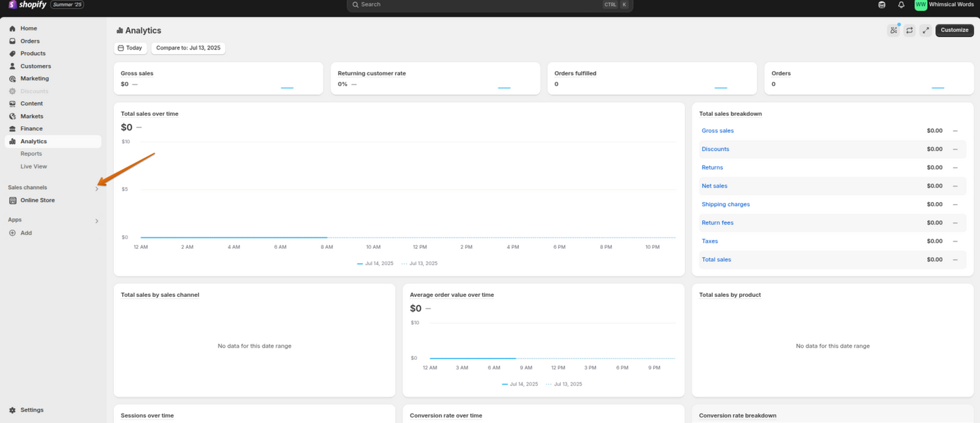Click the Whimsical Words store name
Screen dimensions: 980x423
[x=952, y=5]
